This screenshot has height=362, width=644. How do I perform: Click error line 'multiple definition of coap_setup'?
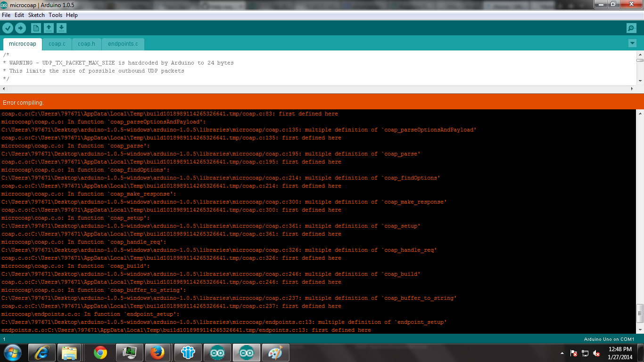[211, 226]
